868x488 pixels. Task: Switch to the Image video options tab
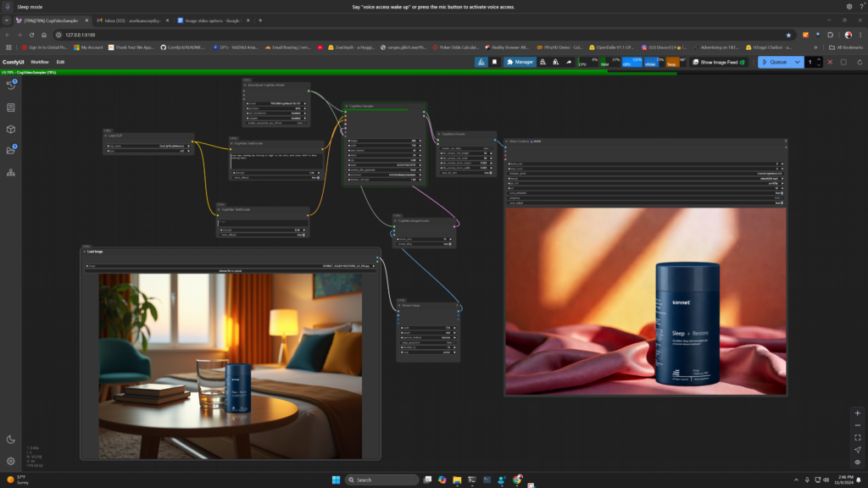point(213,20)
